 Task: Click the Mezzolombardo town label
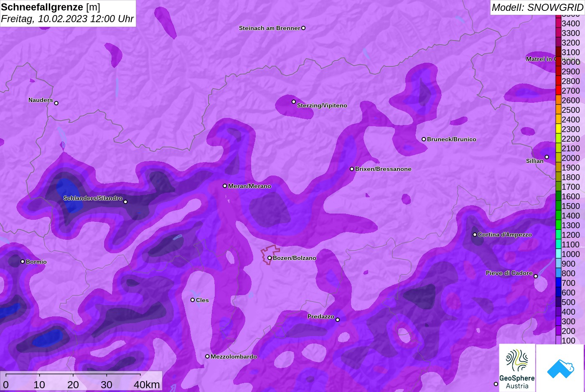(x=234, y=356)
